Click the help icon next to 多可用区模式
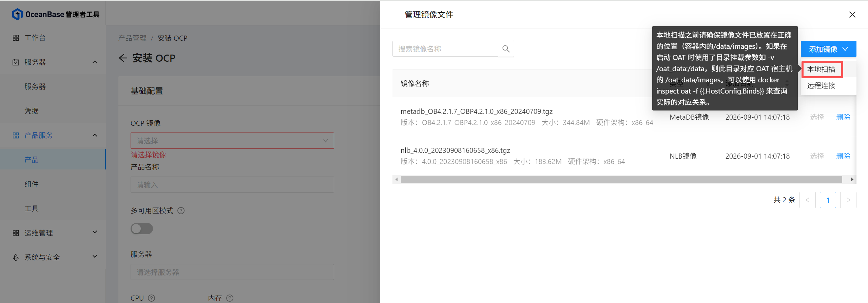868x303 pixels. pos(181,211)
